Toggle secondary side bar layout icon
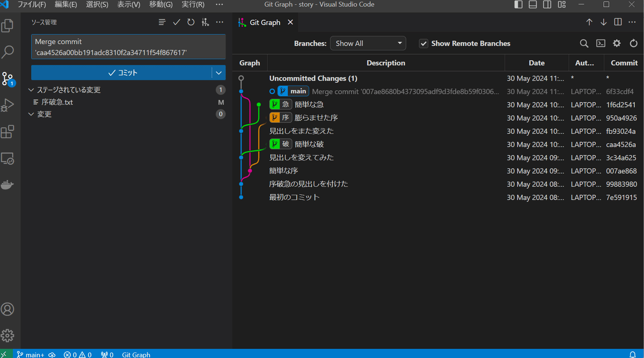Screen dimensions: 644x358 [547, 4]
